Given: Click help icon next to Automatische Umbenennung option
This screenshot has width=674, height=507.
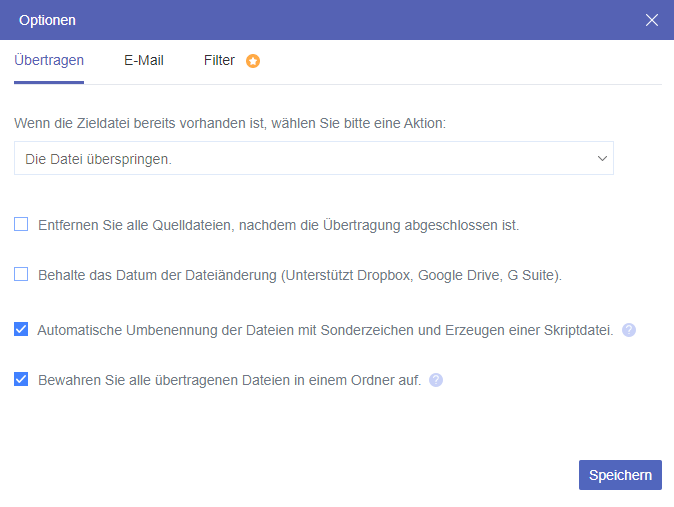Looking at the screenshot, I should (x=629, y=329).
